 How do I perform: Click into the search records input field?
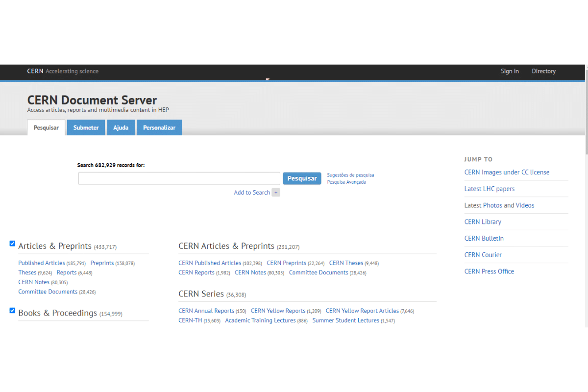coord(179,178)
